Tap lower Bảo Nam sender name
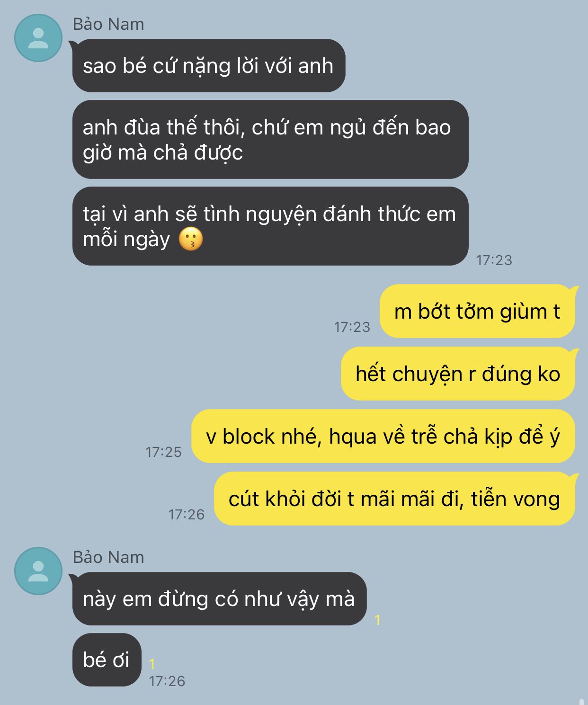This screenshot has width=588, height=705. coord(108,557)
